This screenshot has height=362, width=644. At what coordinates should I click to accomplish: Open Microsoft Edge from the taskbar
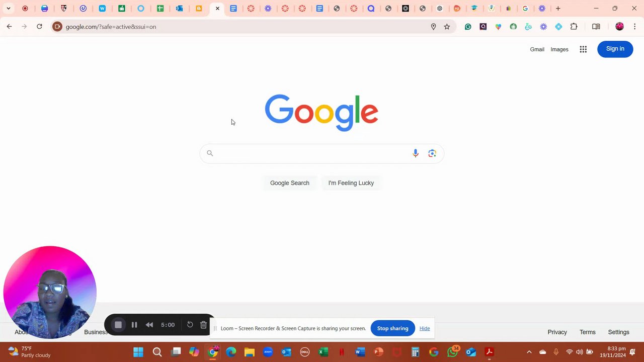click(231, 352)
